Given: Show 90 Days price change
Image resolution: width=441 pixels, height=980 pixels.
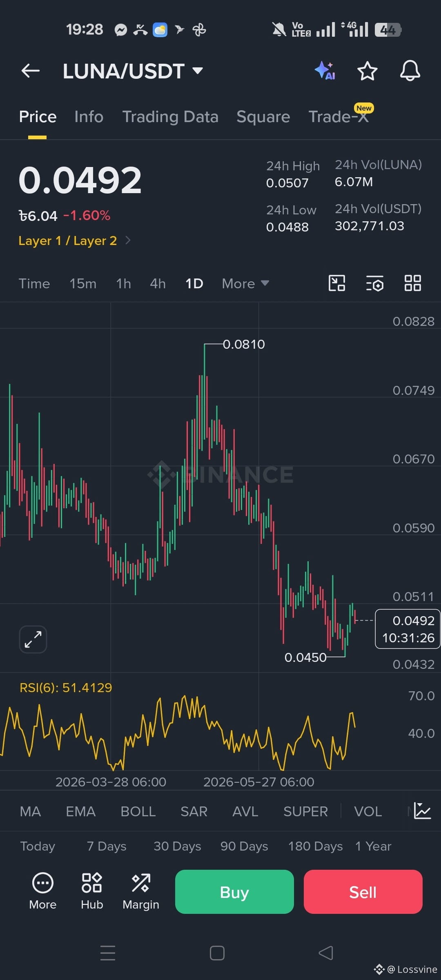Looking at the screenshot, I should [244, 846].
